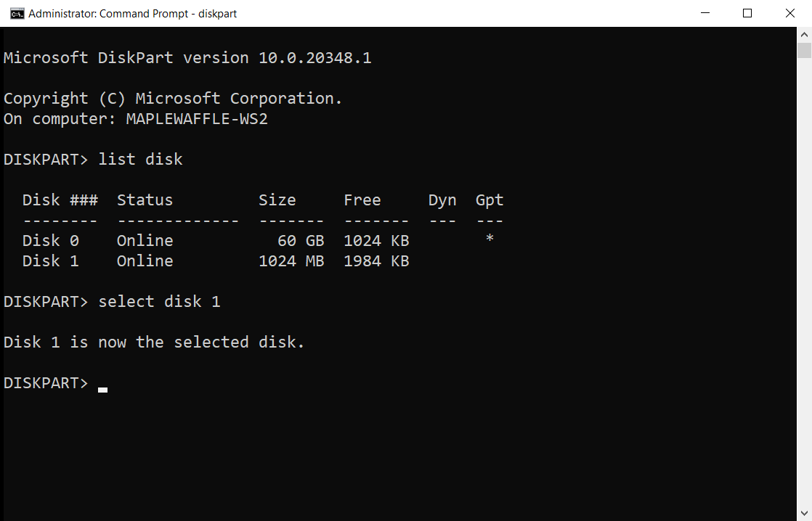
Task: Click the Dyn column header
Action: [x=442, y=200]
